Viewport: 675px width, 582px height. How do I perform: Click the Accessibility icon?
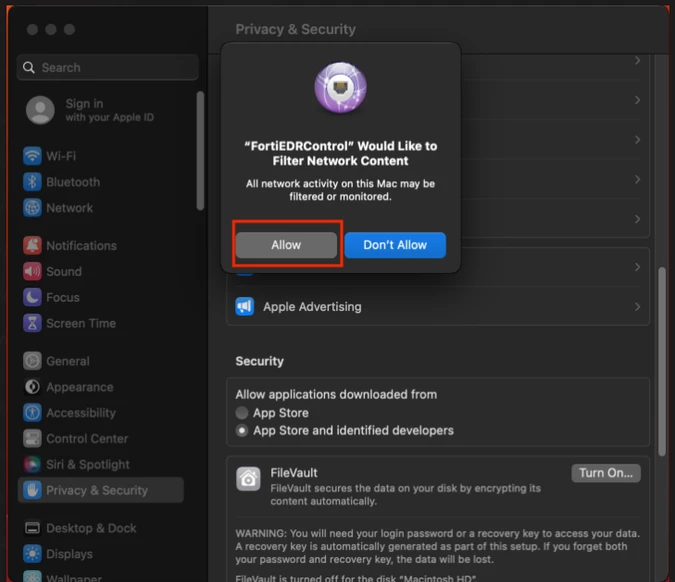click(32, 412)
